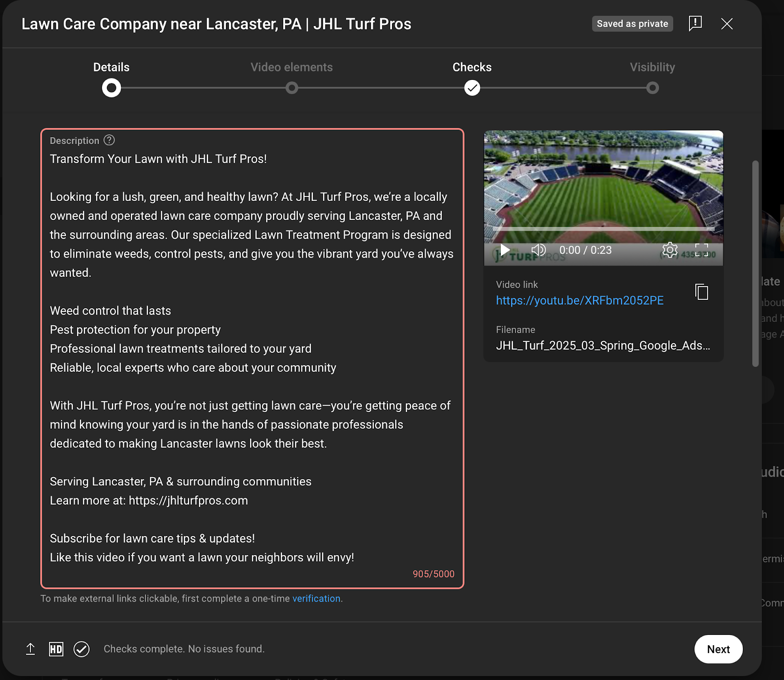
Task: Mute the video preview volume
Action: (x=539, y=250)
